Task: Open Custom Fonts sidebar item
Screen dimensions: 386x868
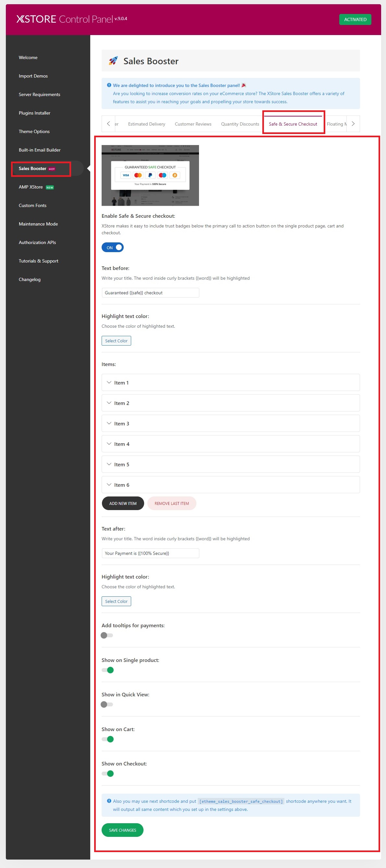Action: click(x=32, y=205)
